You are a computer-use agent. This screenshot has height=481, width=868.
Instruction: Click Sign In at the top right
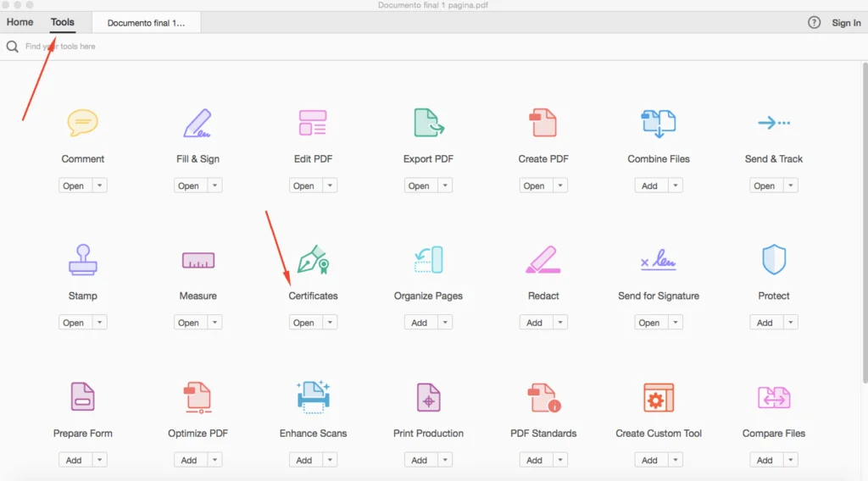[x=846, y=23]
